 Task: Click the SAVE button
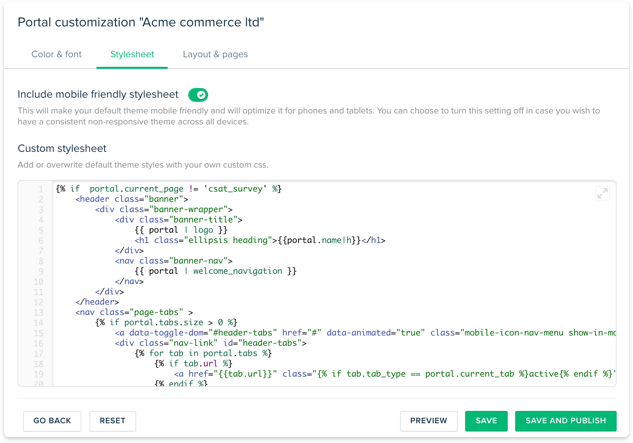click(x=486, y=421)
